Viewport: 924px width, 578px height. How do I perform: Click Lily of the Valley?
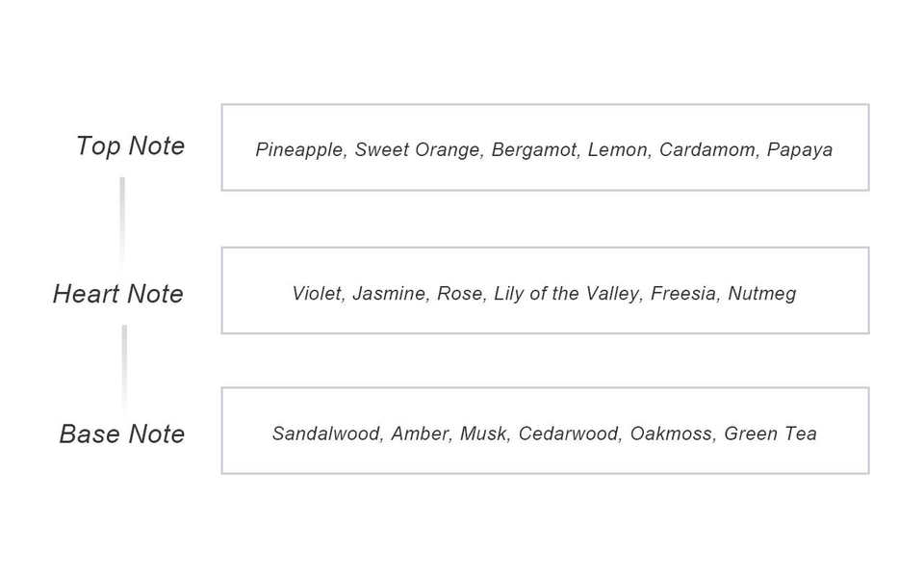click(566, 294)
